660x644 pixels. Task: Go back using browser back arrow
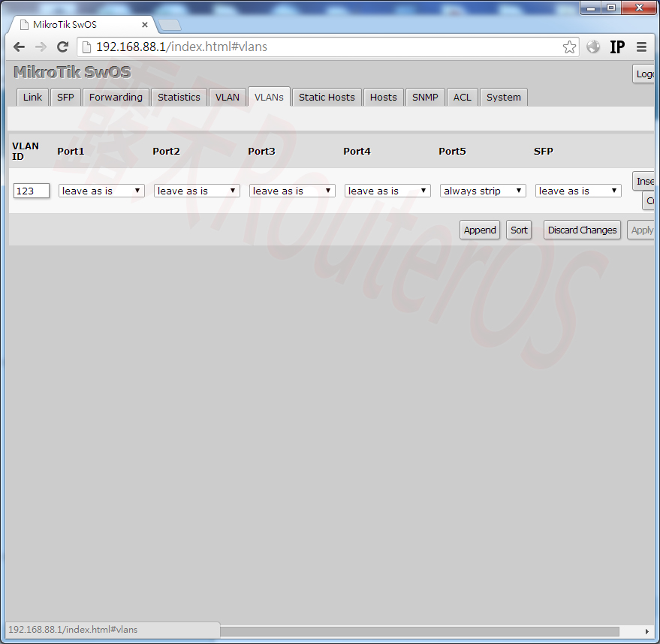click(x=19, y=47)
